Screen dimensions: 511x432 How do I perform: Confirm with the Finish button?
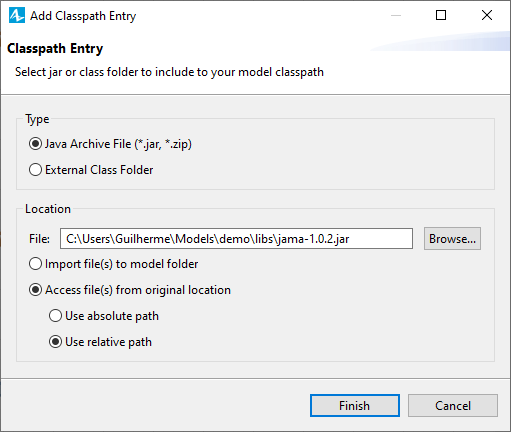pyautogui.click(x=355, y=406)
